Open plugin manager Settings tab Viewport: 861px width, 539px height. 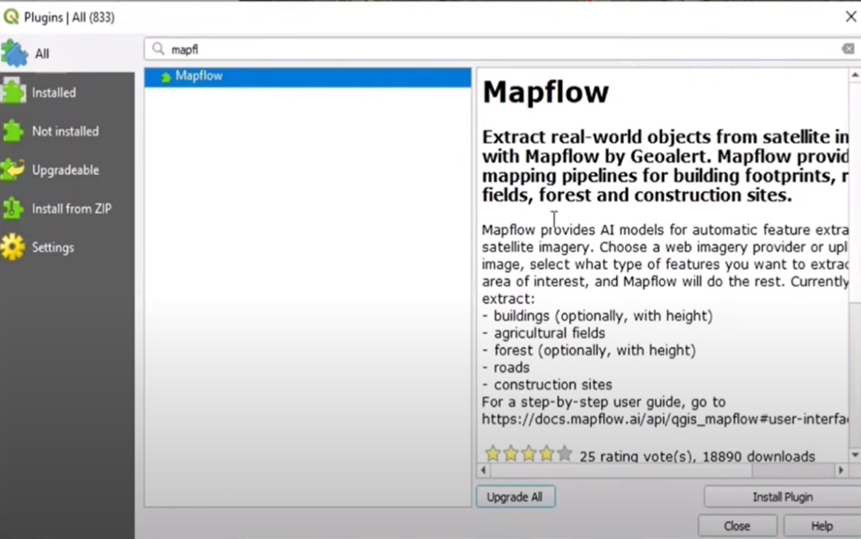67,248
